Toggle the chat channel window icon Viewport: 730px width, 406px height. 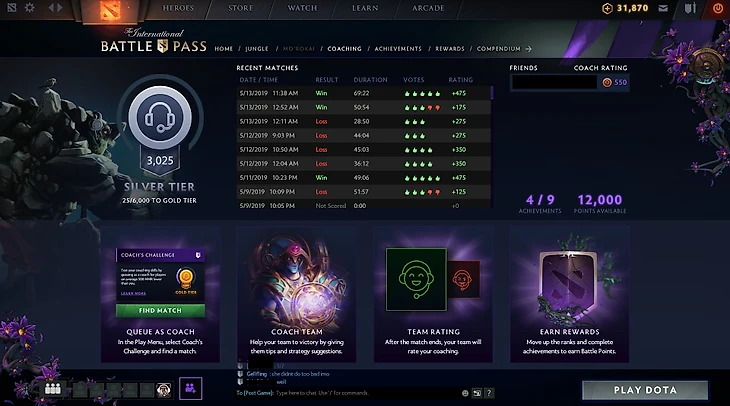tap(477, 393)
